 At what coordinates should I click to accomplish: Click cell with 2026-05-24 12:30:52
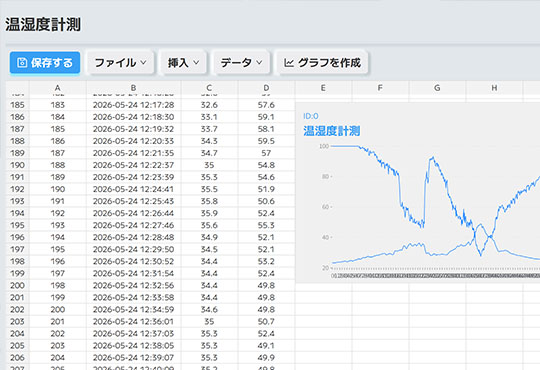click(133, 261)
